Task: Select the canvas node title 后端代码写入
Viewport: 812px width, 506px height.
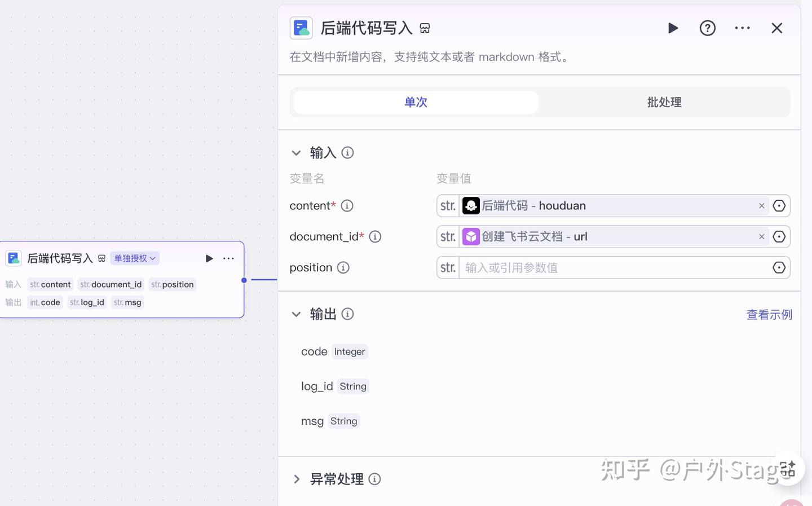Action: (x=60, y=258)
